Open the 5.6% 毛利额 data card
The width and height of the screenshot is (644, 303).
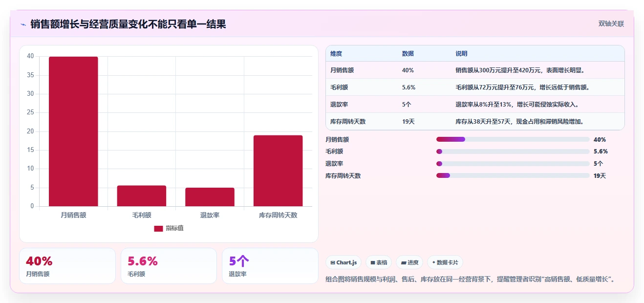pyautogui.click(x=169, y=266)
